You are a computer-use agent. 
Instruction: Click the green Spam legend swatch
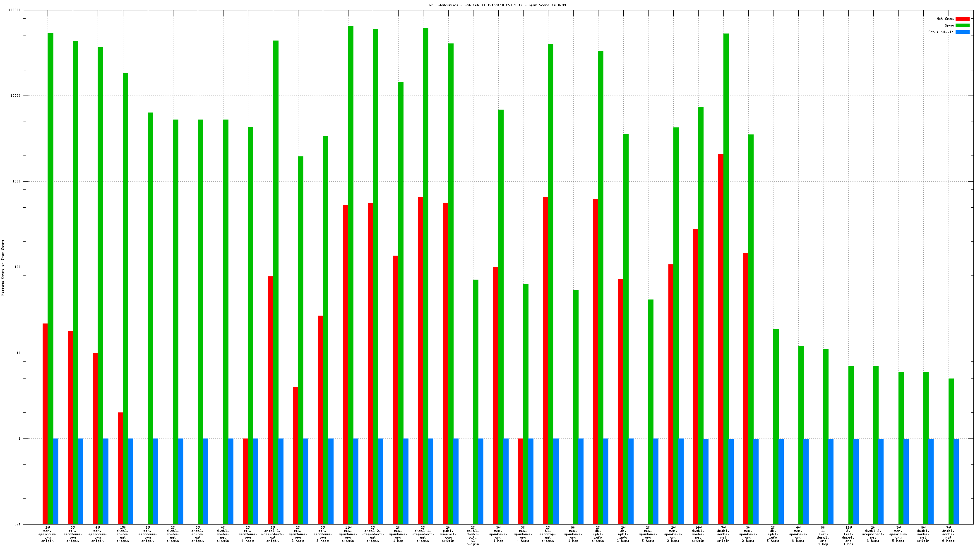click(x=962, y=25)
